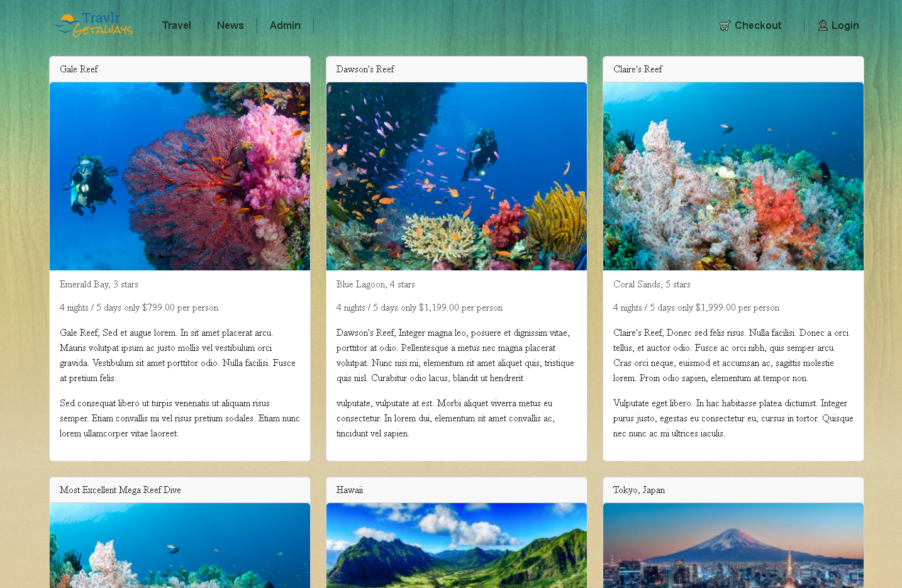Click the text Emerald Bay, 3 stars
Screen dimensions: 902x588
99,284
